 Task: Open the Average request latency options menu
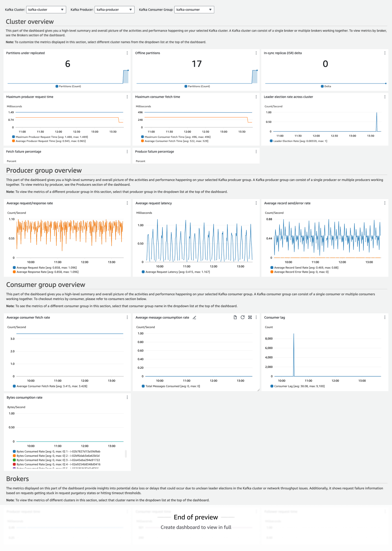point(256,203)
